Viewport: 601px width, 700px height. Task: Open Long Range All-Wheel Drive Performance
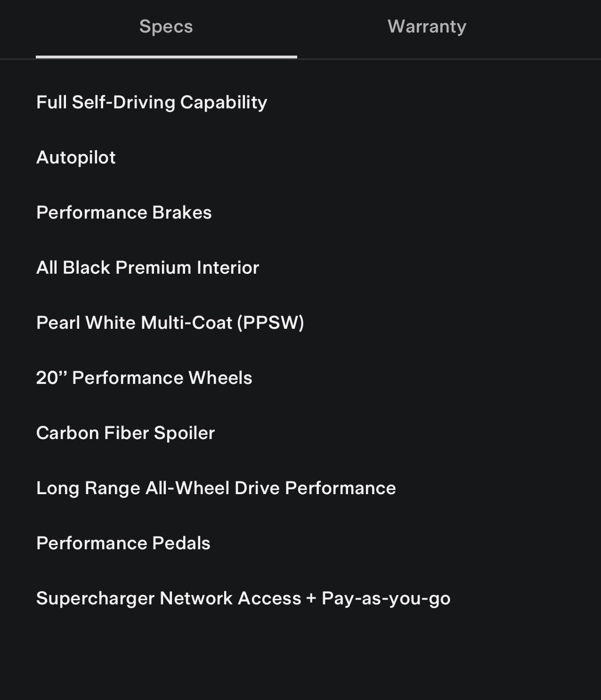pos(216,488)
